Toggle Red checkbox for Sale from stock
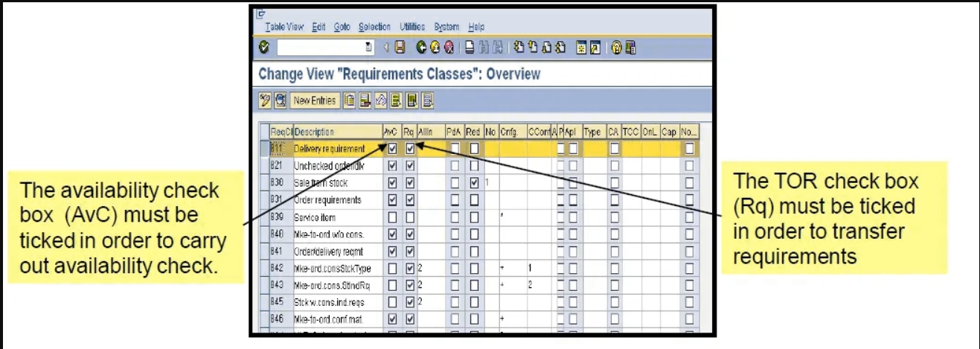Screen dimensions: 980x349 click(474, 183)
